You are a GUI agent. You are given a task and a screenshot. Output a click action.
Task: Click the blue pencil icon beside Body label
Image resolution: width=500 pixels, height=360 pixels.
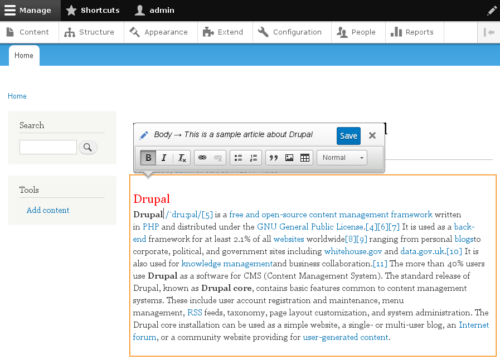click(144, 135)
